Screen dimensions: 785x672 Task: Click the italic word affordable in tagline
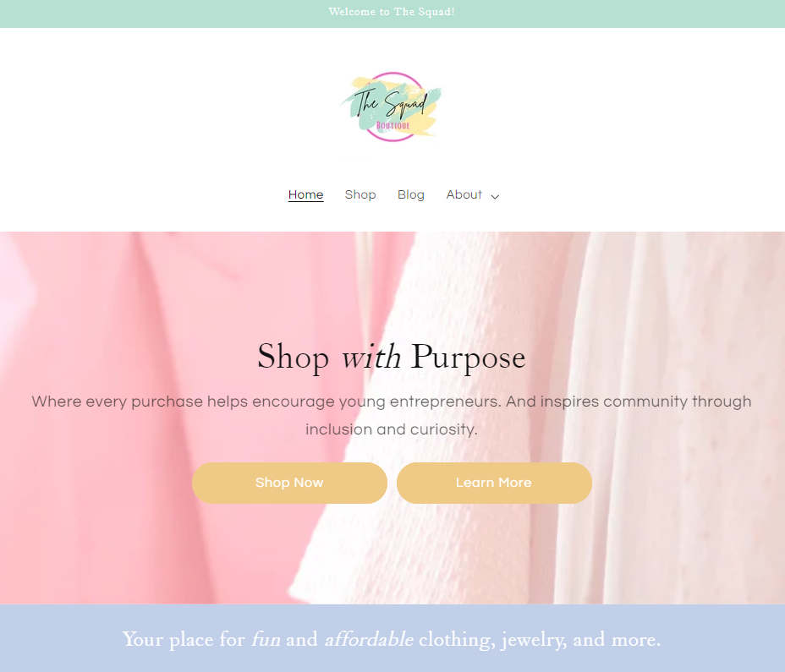(x=369, y=640)
